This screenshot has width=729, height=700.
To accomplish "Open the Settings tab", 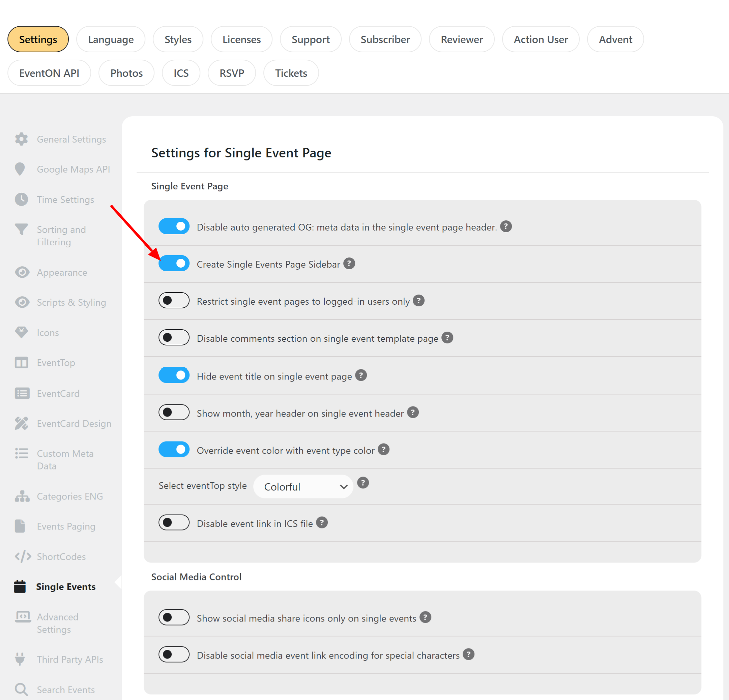I will (38, 39).
